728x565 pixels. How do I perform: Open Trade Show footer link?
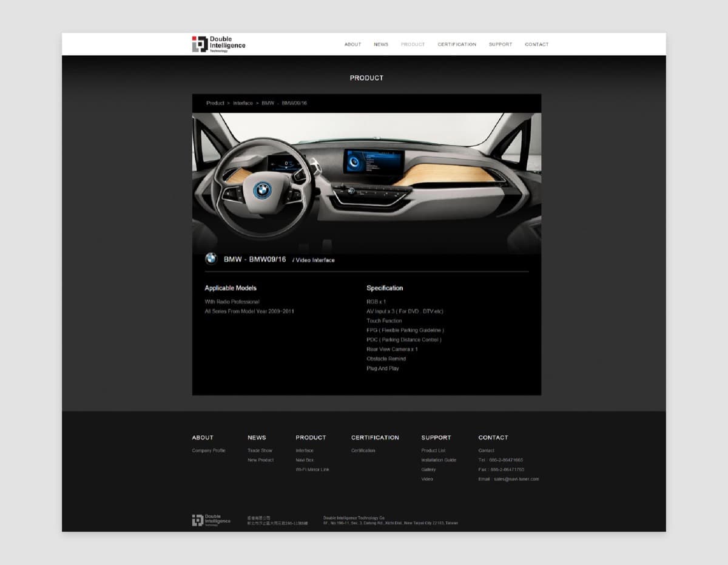pyautogui.click(x=260, y=451)
